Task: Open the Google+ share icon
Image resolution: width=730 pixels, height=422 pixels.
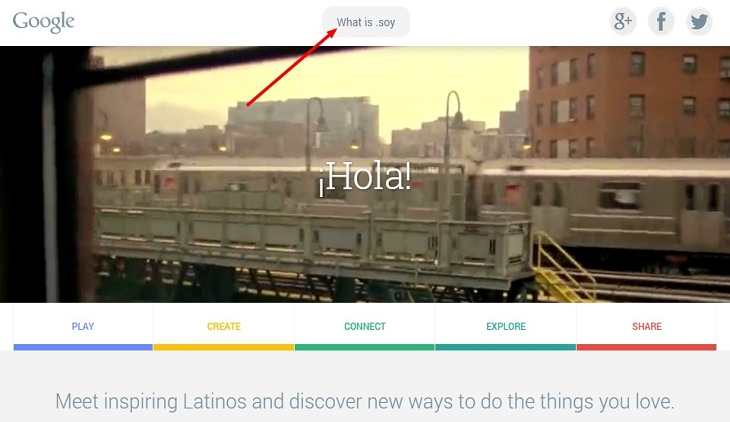Action: tap(623, 21)
